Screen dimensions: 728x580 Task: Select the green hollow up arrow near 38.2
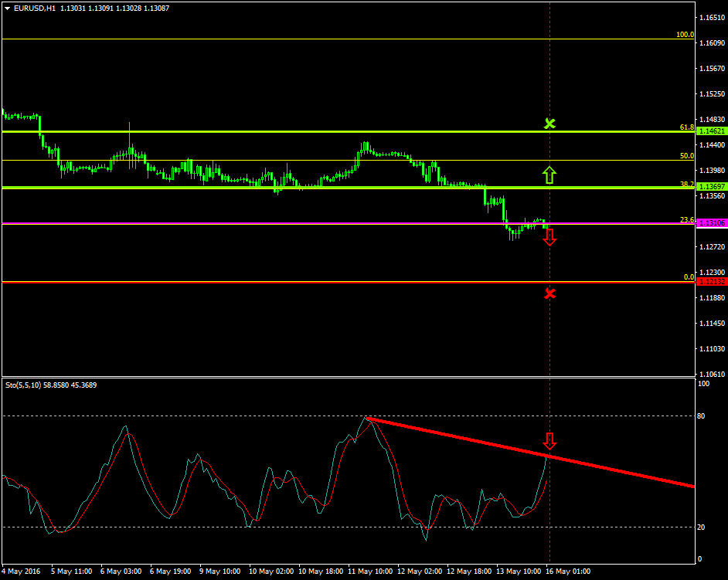click(x=549, y=175)
